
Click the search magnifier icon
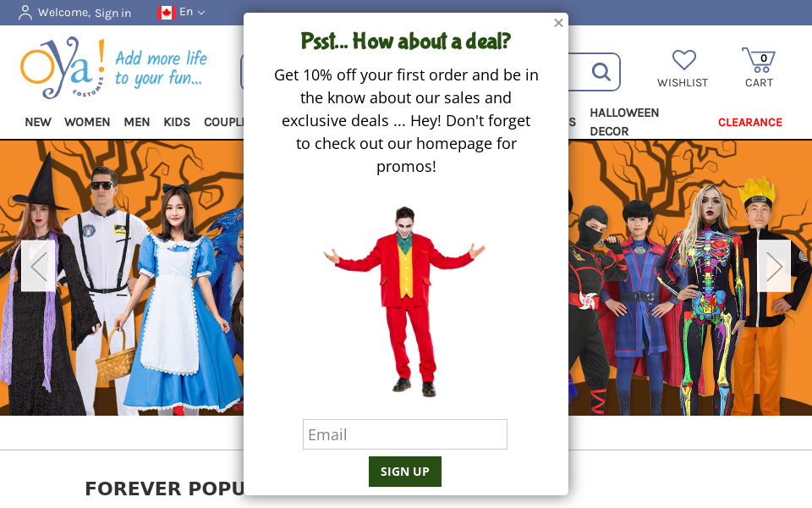[601, 71]
